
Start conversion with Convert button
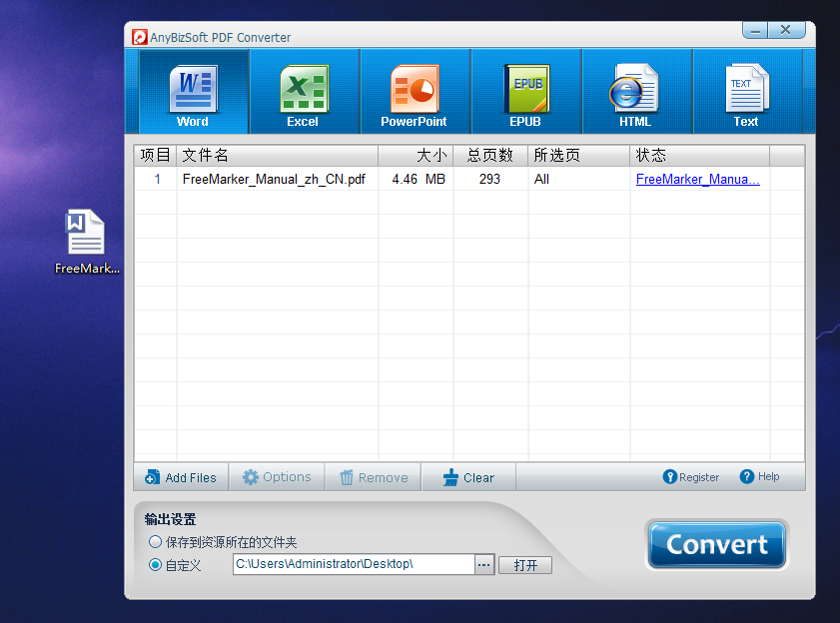(x=717, y=545)
